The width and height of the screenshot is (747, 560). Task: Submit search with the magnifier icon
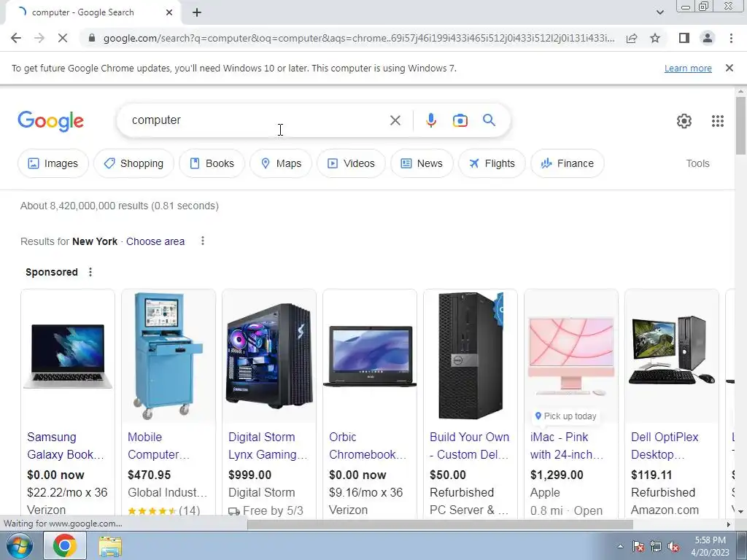[x=489, y=120]
